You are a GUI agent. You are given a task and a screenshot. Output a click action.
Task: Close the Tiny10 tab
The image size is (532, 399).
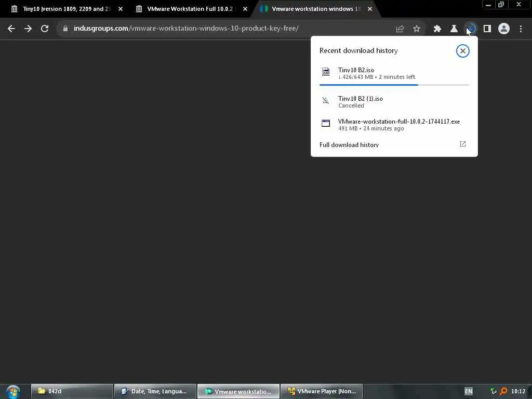pyautogui.click(x=121, y=9)
